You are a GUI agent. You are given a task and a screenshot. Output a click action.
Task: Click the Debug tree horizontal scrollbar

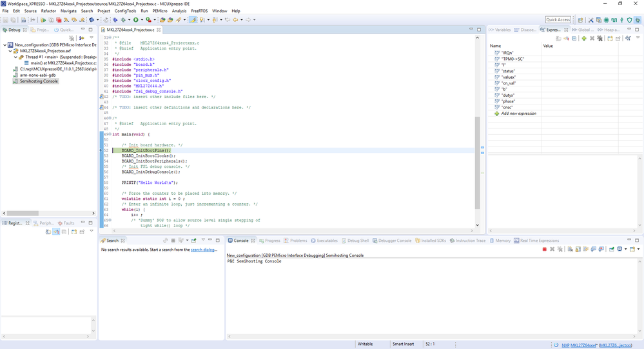point(23,214)
